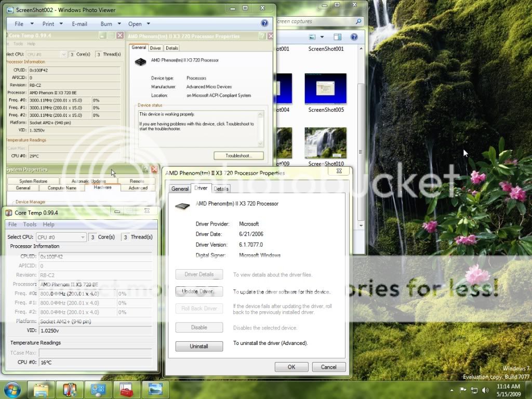Screen dimensions: 532x399
Task: Toggle the preview pane icon in Explorer
Action: [337, 37]
